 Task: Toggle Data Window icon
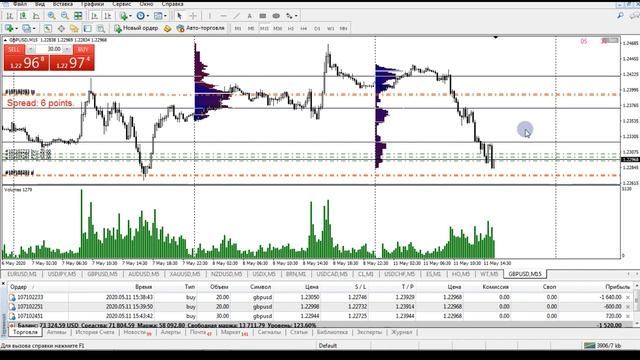click(x=61, y=28)
